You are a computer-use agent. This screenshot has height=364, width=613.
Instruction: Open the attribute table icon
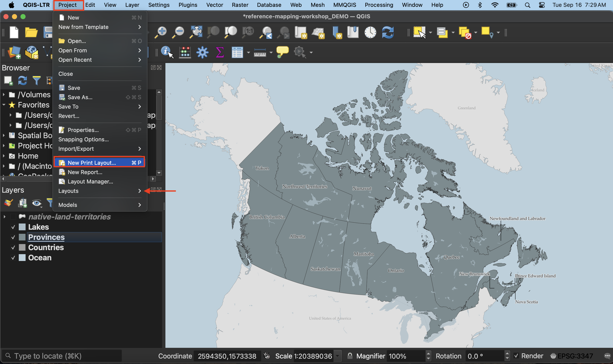(237, 52)
